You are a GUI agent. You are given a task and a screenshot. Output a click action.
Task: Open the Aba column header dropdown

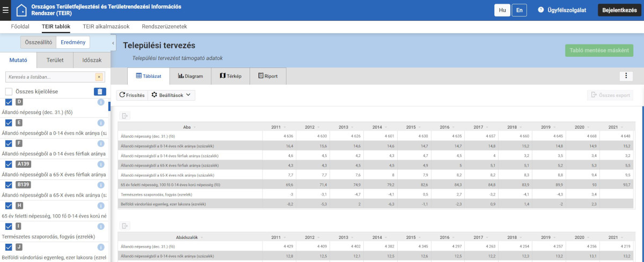pos(195,128)
